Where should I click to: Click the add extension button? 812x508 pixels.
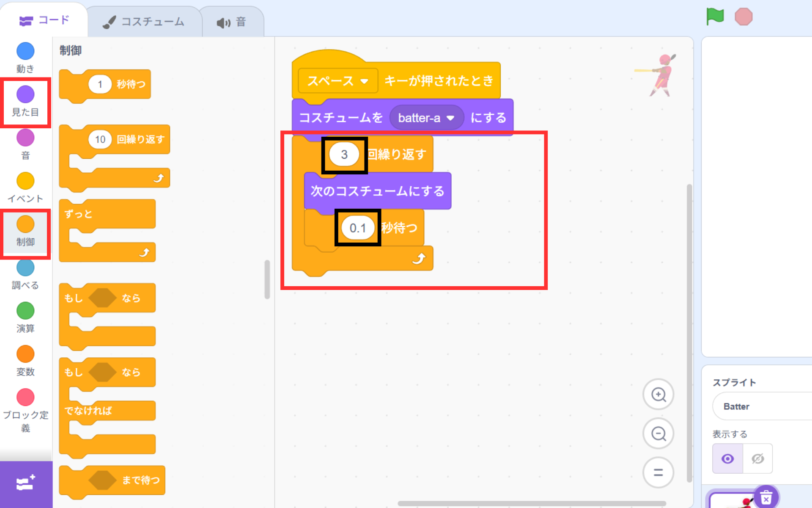(x=26, y=484)
